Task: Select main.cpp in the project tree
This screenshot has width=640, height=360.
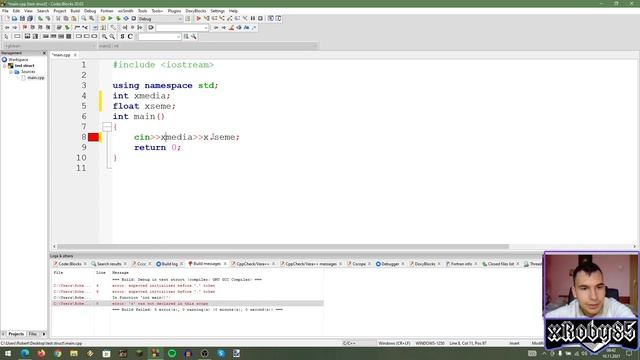Action: (x=36, y=78)
